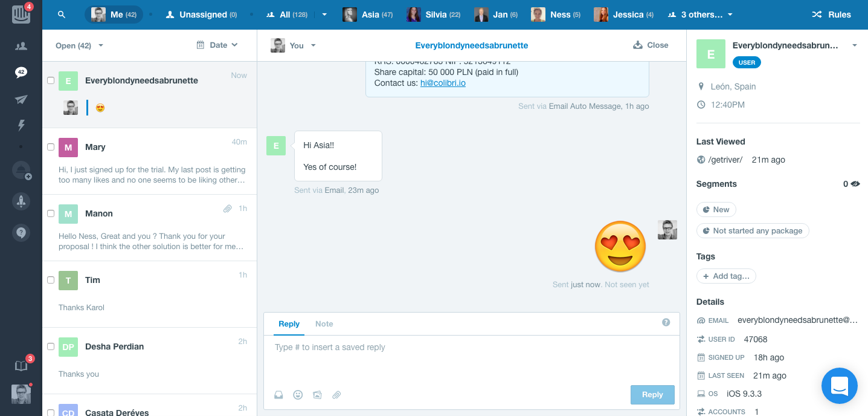Viewport: 868px width, 416px height.
Task: Click the Not started any package segment
Action: click(753, 231)
